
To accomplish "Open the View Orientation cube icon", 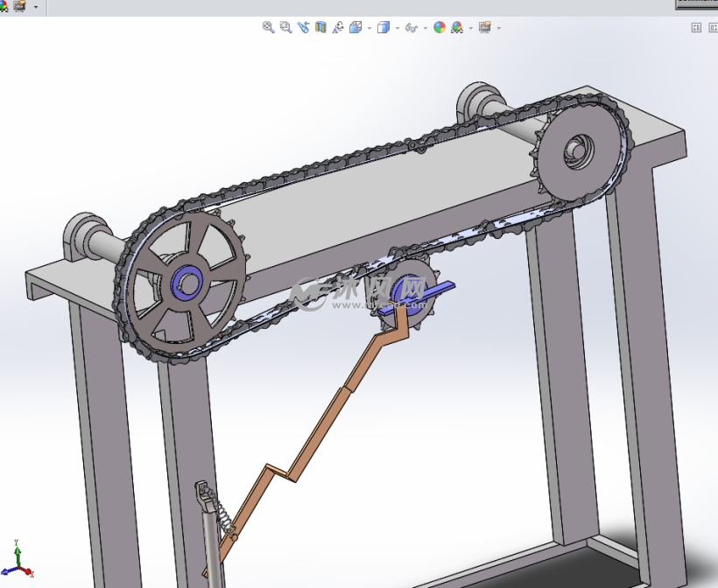I will 355,27.
